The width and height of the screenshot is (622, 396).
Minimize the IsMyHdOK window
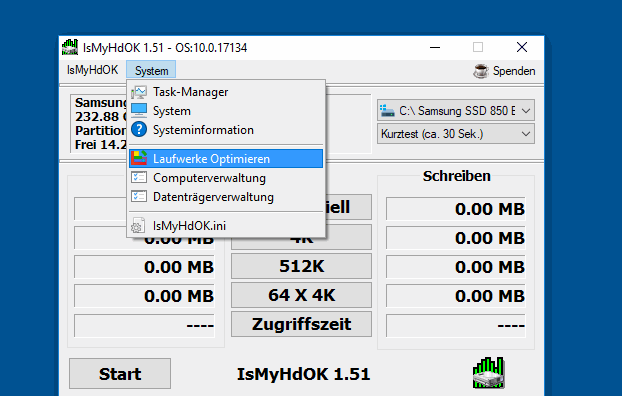pyautogui.click(x=435, y=47)
